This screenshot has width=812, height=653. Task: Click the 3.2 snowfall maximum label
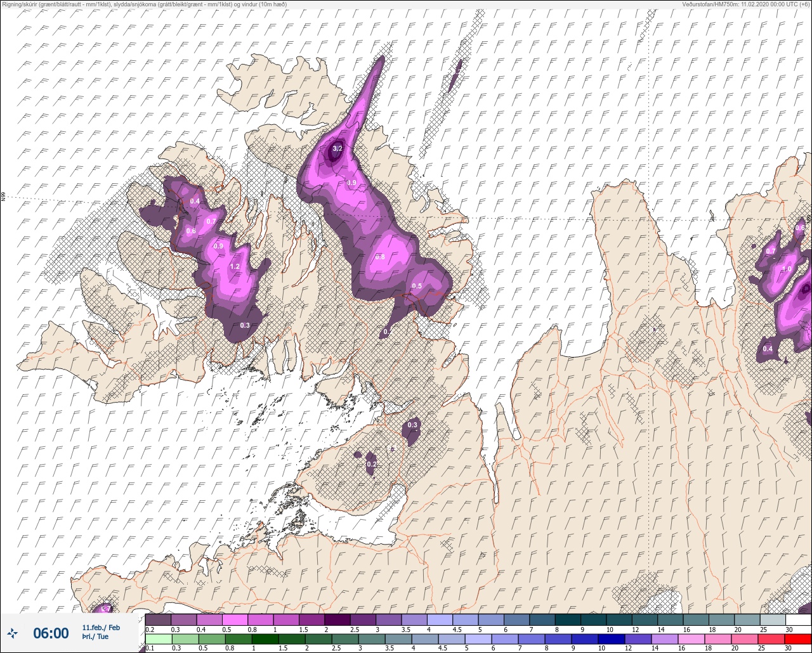point(337,148)
